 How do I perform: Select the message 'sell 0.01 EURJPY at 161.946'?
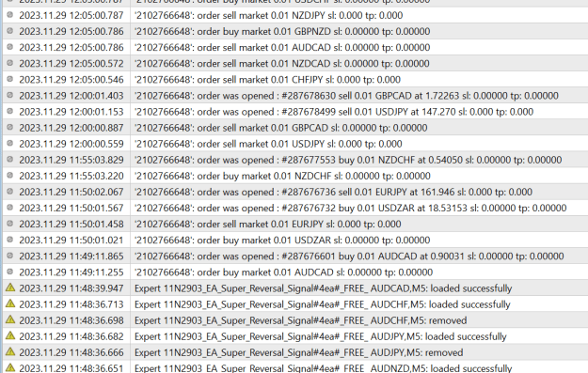(333, 192)
